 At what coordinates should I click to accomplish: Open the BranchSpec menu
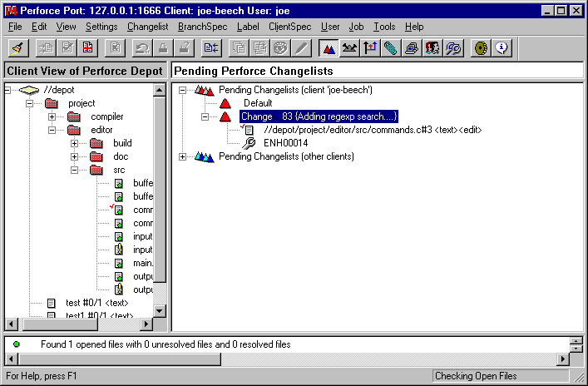click(x=203, y=27)
